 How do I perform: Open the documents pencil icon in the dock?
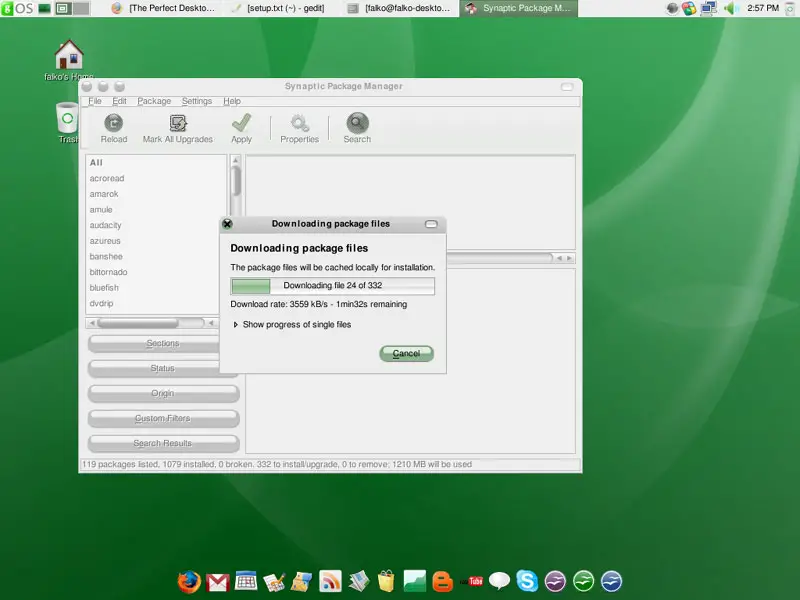pos(274,582)
